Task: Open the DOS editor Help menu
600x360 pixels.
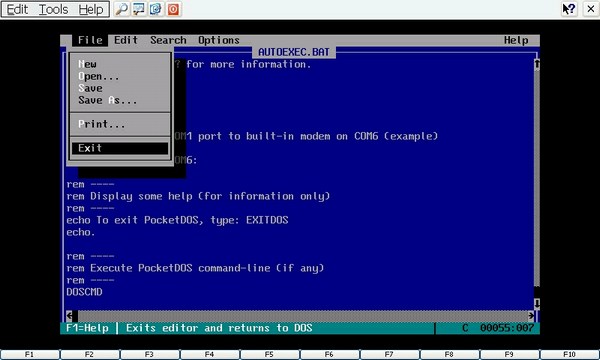Action: click(x=516, y=40)
